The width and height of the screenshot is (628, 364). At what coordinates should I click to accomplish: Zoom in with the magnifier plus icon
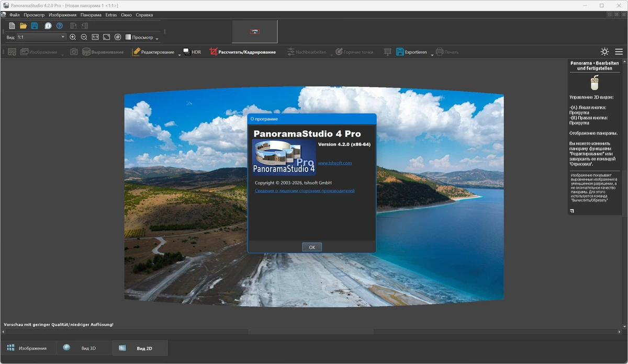tap(73, 37)
